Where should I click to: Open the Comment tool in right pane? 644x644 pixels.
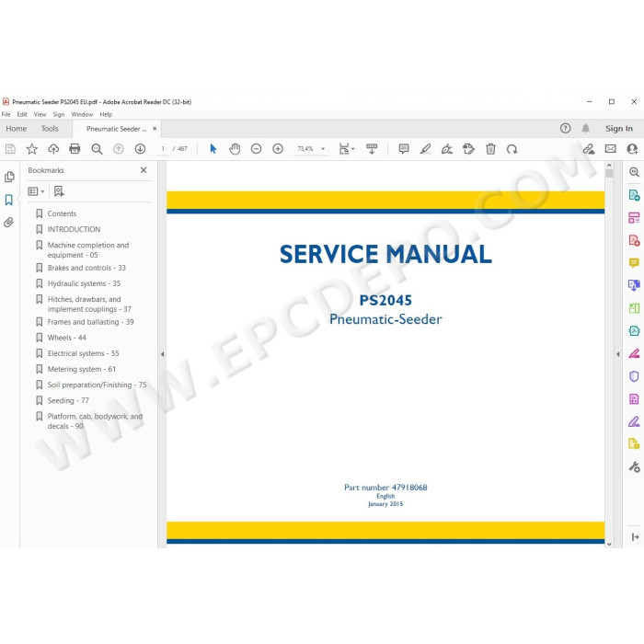click(634, 263)
